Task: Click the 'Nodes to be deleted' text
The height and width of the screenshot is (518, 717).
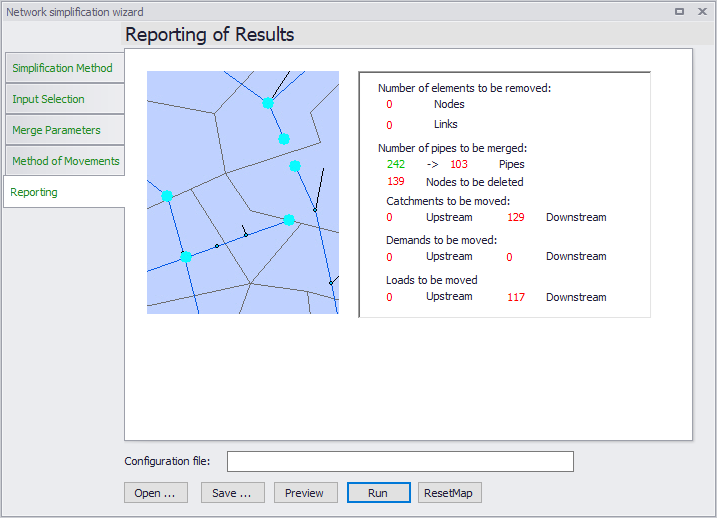Action: point(475,182)
